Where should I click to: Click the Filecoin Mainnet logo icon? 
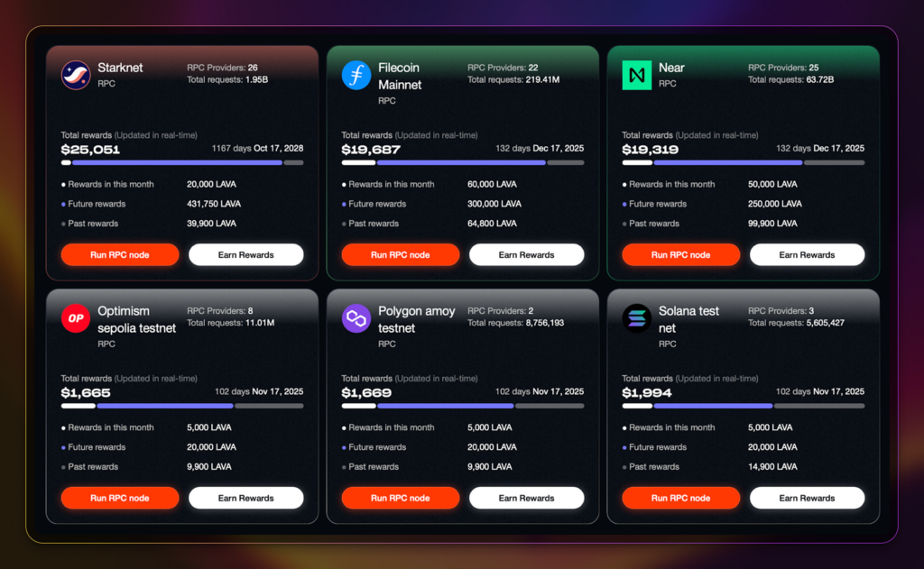pos(356,76)
